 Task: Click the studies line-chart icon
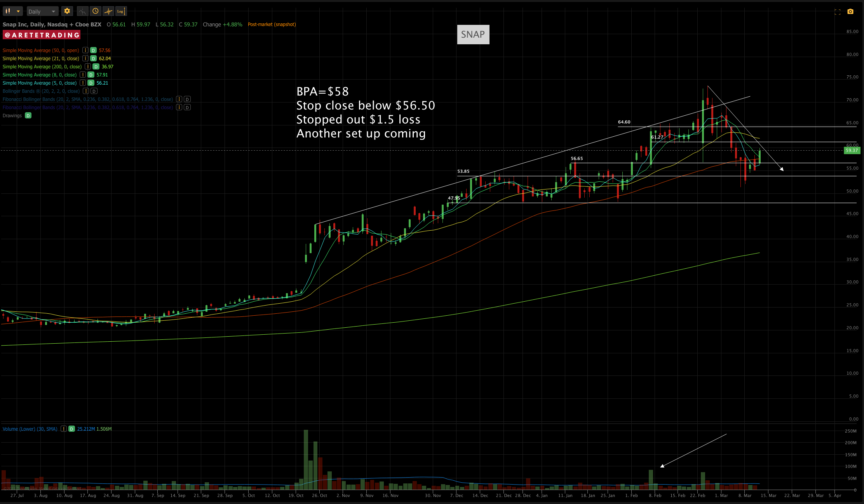82,11
